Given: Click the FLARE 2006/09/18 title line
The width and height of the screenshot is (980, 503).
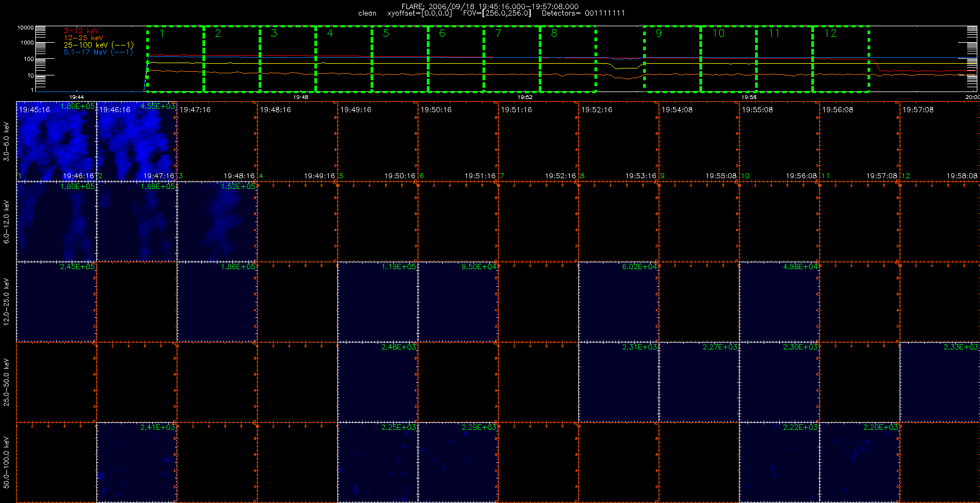Looking at the screenshot, I should coord(490,6).
